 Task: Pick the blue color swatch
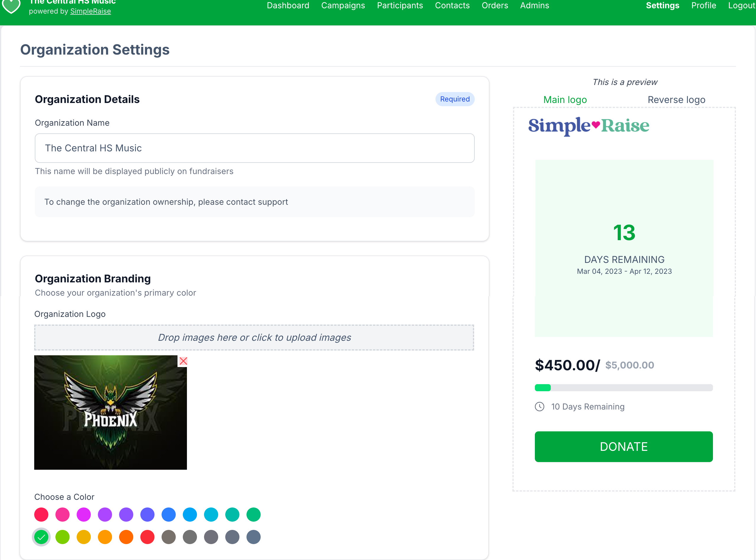[169, 515]
